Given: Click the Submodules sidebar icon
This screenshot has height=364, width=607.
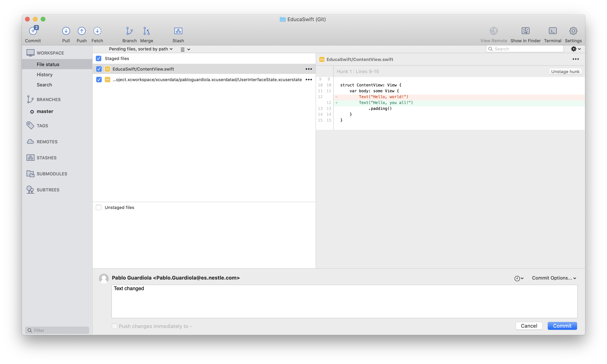Looking at the screenshot, I should pos(31,174).
